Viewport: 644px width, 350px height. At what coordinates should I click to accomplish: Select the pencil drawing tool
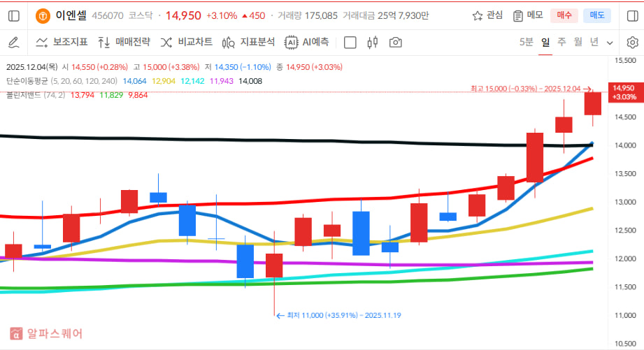click(x=13, y=43)
